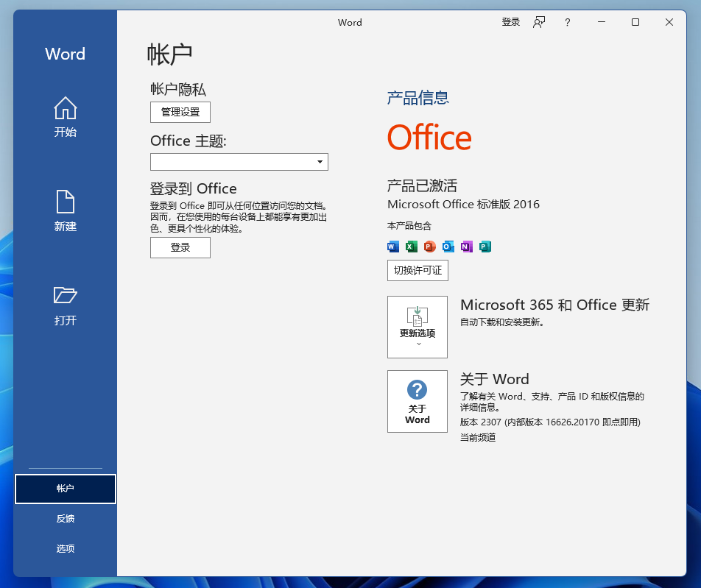Open 选项 (Options) in sidebar
Image resolution: width=701 pixels, height=588 pixels.
[x=66, y=549]
